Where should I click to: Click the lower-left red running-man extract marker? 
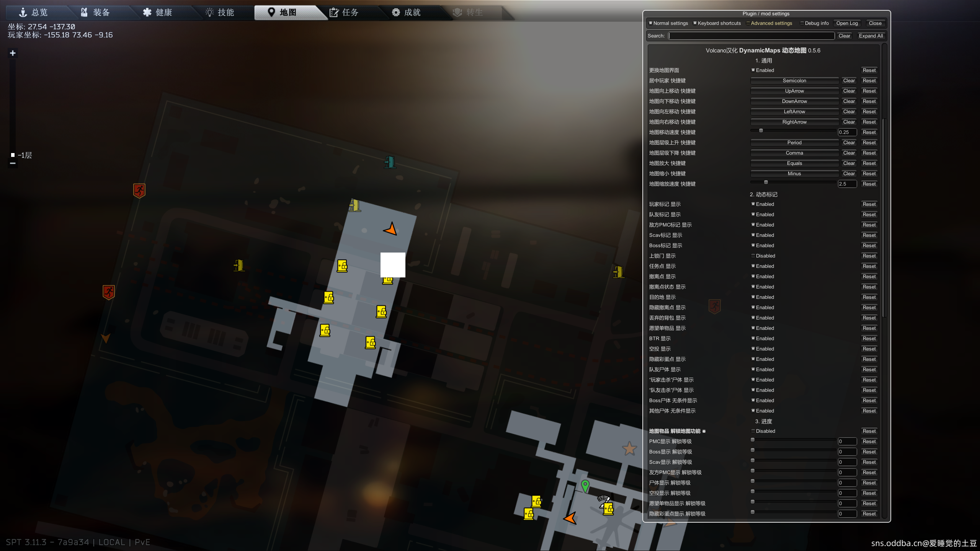(x=109, y=292)
